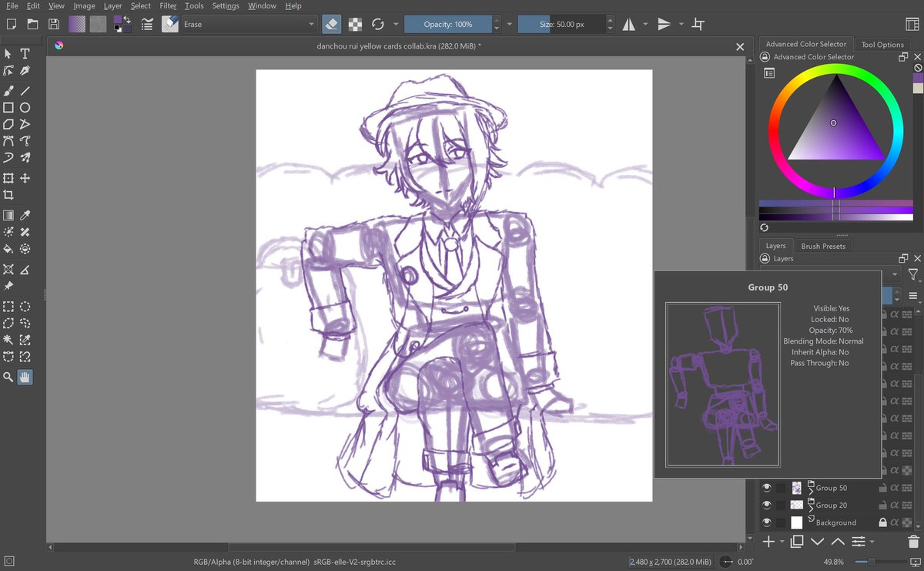Select the Pan hand tool
Image resolution: width=924 pixels, height=571 pixels.
25,377
